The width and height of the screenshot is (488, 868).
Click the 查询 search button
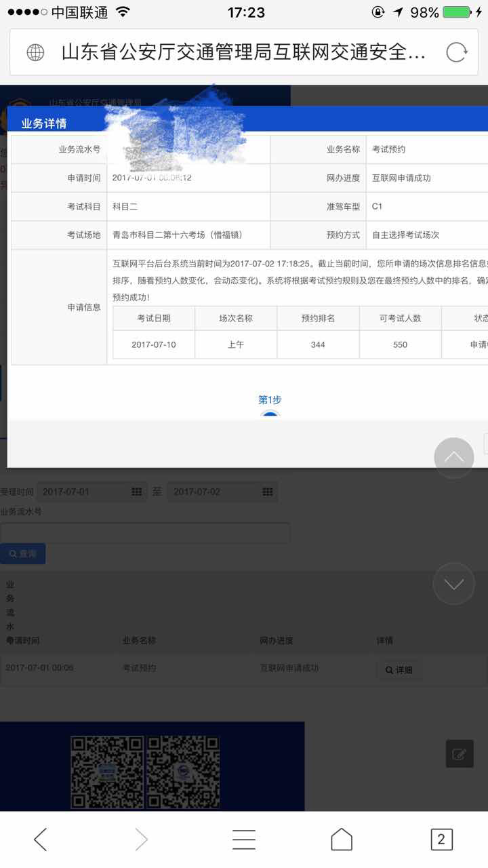[23, 554]
